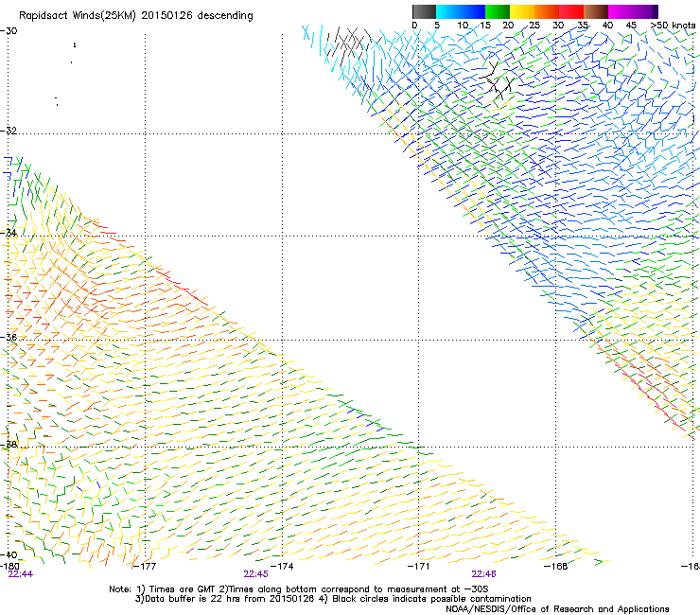Click the orange 25-30 knots legend segment
Image resolution: width=700 pixels, height=615 pixels.
(x=547, y=11)
